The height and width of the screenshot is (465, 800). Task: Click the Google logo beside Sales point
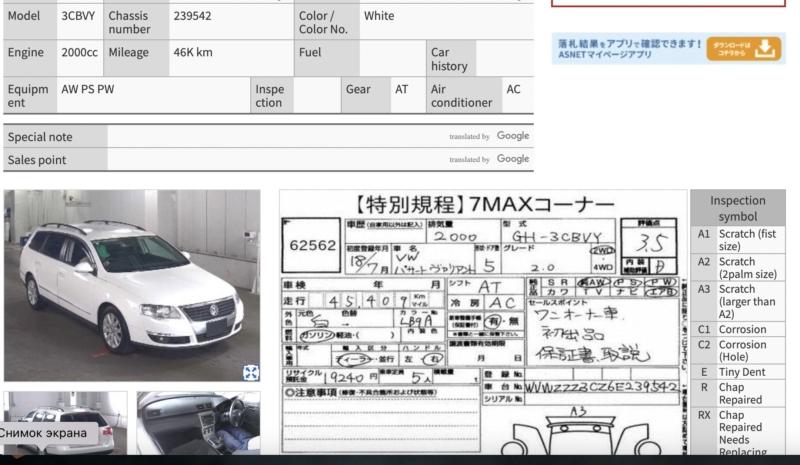pyautogui.click(x=512, y=159)
